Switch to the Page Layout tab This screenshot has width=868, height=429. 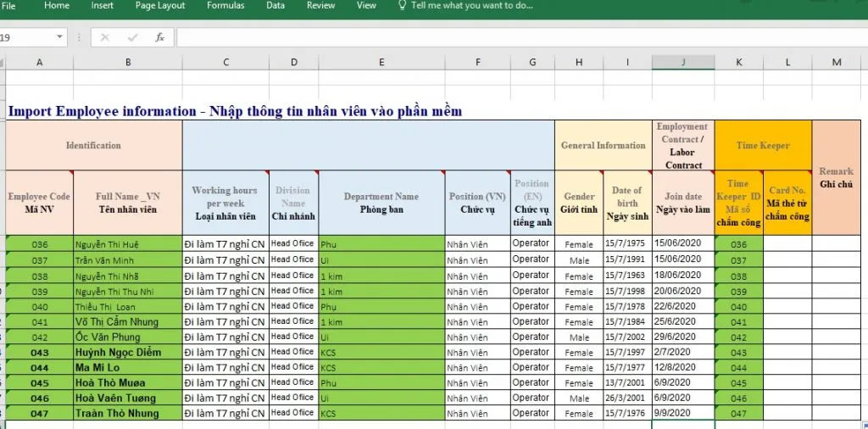pyautogui.click(x=160, y=6)
